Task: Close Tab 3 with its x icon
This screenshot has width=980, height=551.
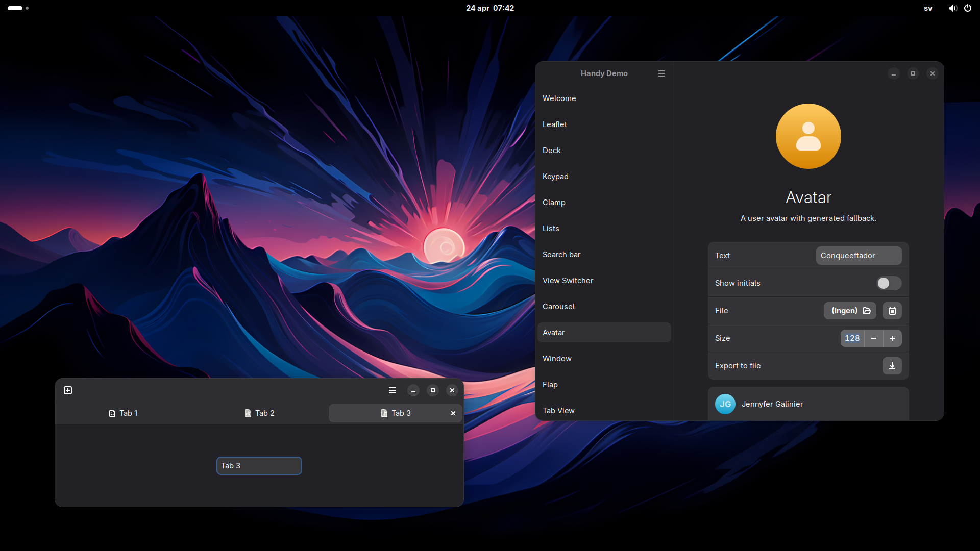Action: pyautogui.click(x=453, y=413)
